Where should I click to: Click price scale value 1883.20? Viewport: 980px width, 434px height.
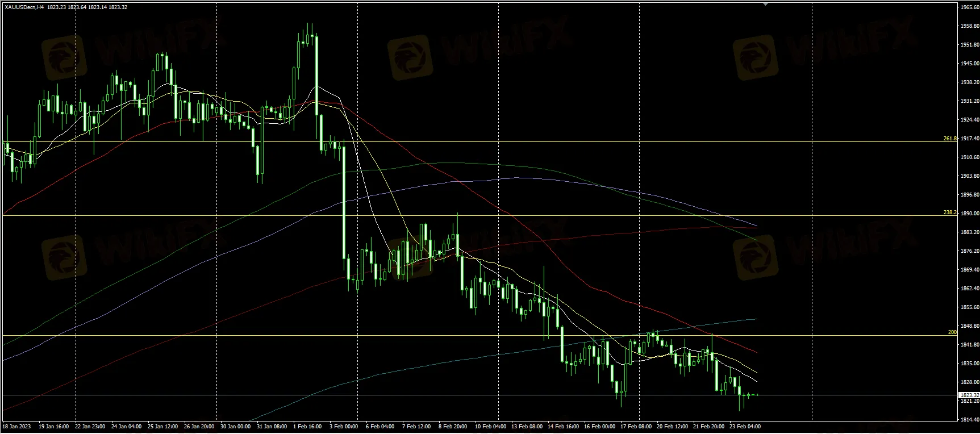point(969,232)
